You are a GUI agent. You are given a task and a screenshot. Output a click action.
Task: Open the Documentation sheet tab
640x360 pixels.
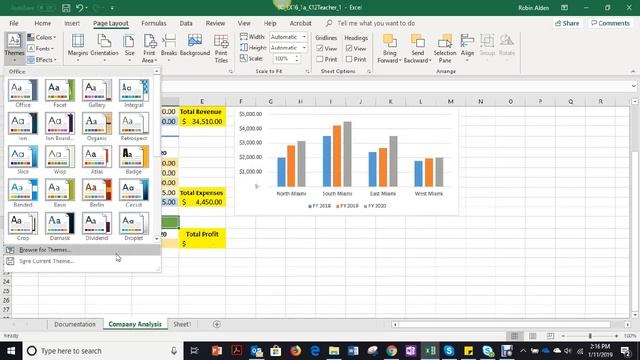(75, 324)
